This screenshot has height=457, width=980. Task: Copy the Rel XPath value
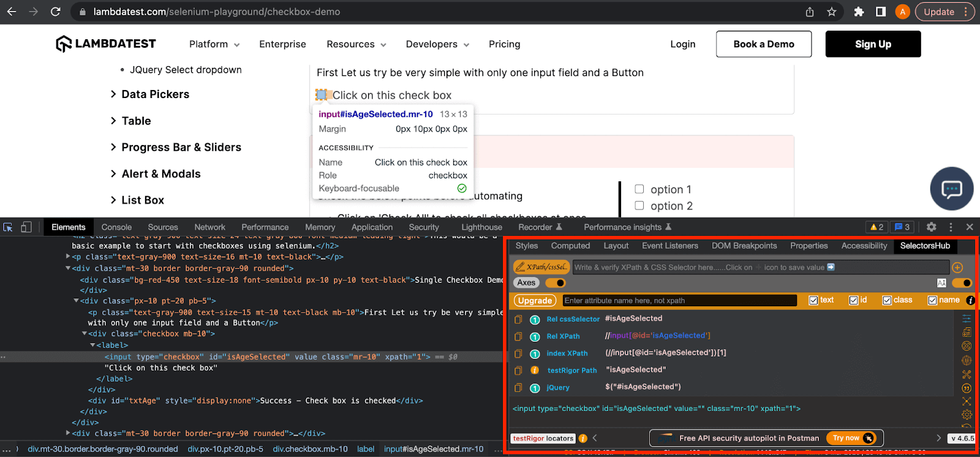coord(518,336)
